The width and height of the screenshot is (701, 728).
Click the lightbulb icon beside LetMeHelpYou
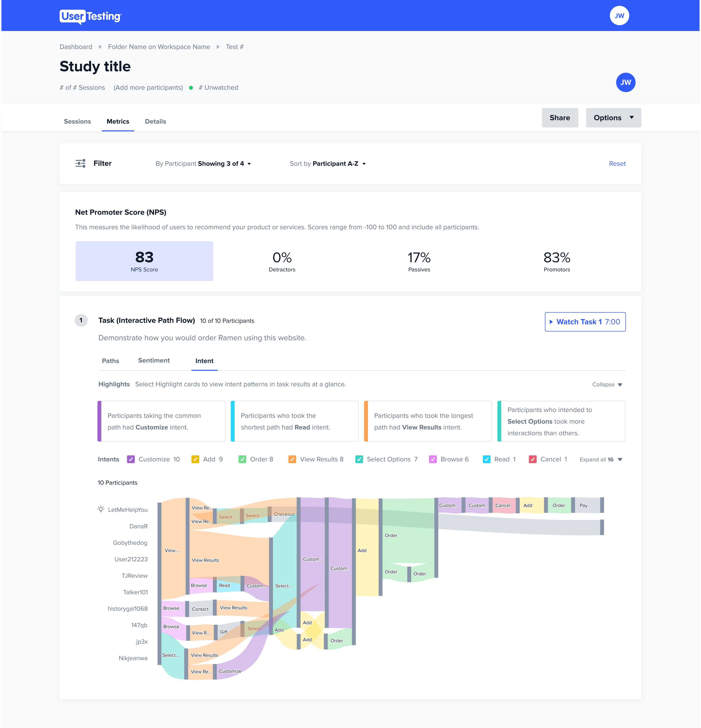101,509
